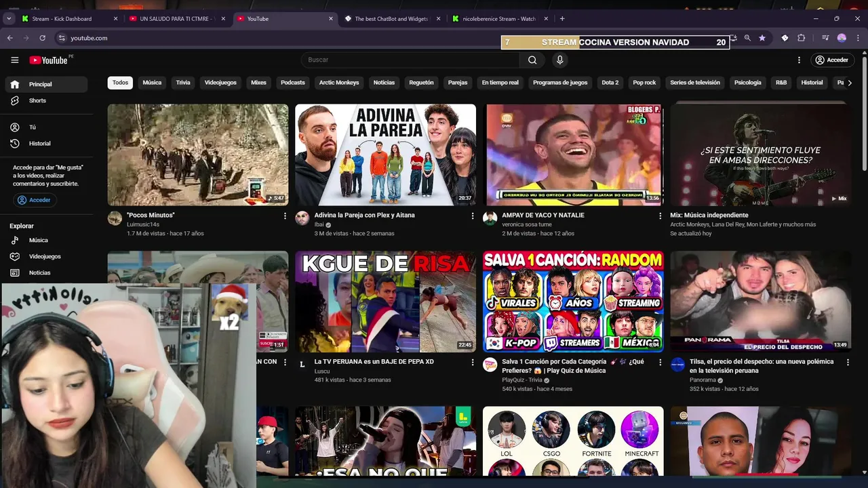
Task: Open options for AMPAY DE YACO Y NATALIE
Action: [660, 216]
